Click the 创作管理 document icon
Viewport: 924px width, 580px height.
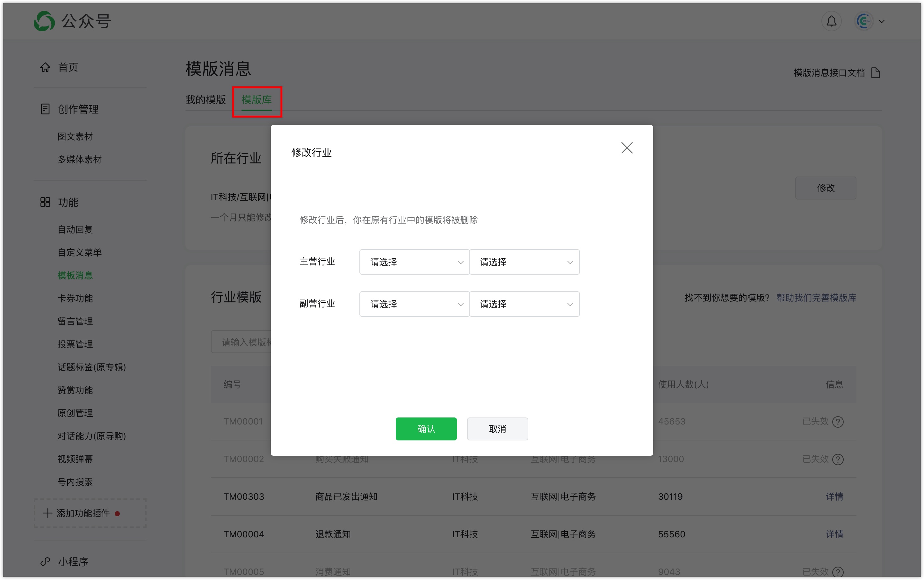(x=45, y=109)
